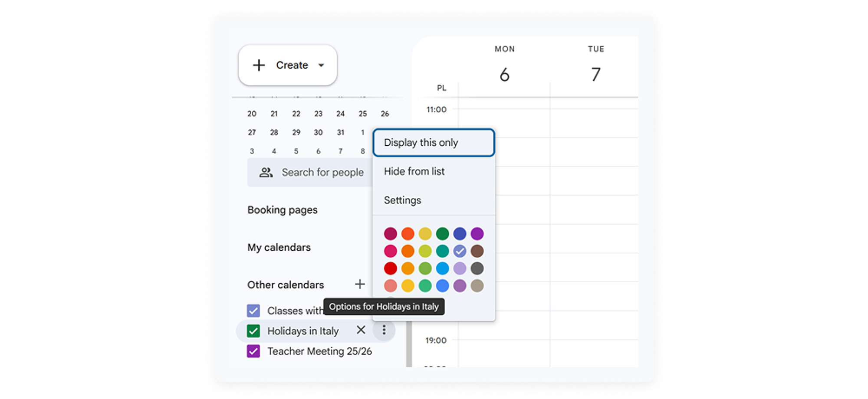Open the Create dropdown arrow
The image size is (868, 399).
pos(321,65)
